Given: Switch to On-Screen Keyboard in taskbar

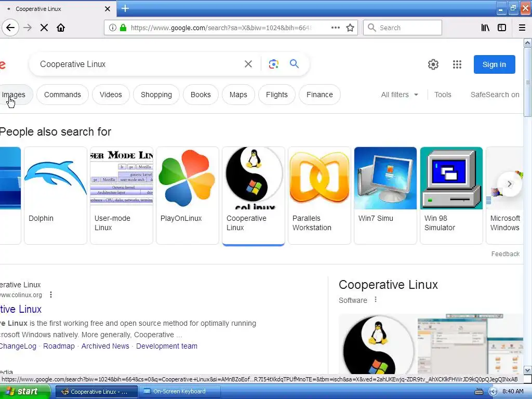Looking at the screenshot, I should pyautogui.click(x=180, y=391).
